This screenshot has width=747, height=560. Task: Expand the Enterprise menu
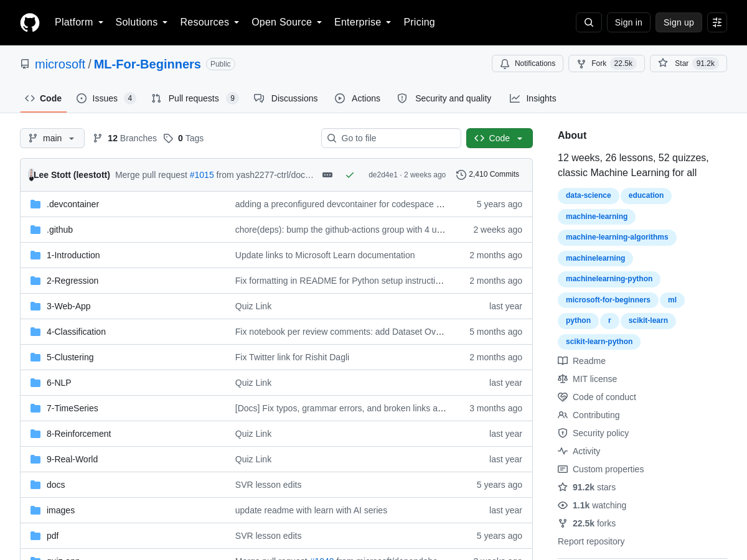(363, 22)
